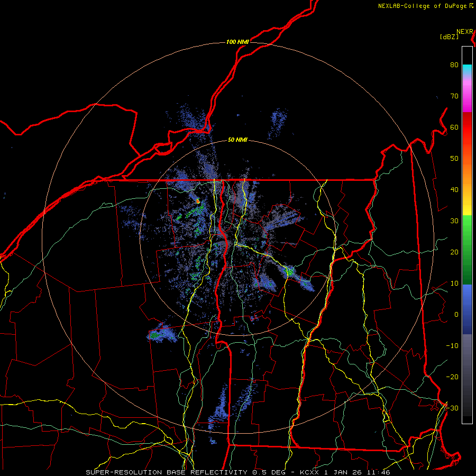This screenshot has height=476, width=476.
Task: Click the 50 NMI range ring label
Action: (237, 140)
